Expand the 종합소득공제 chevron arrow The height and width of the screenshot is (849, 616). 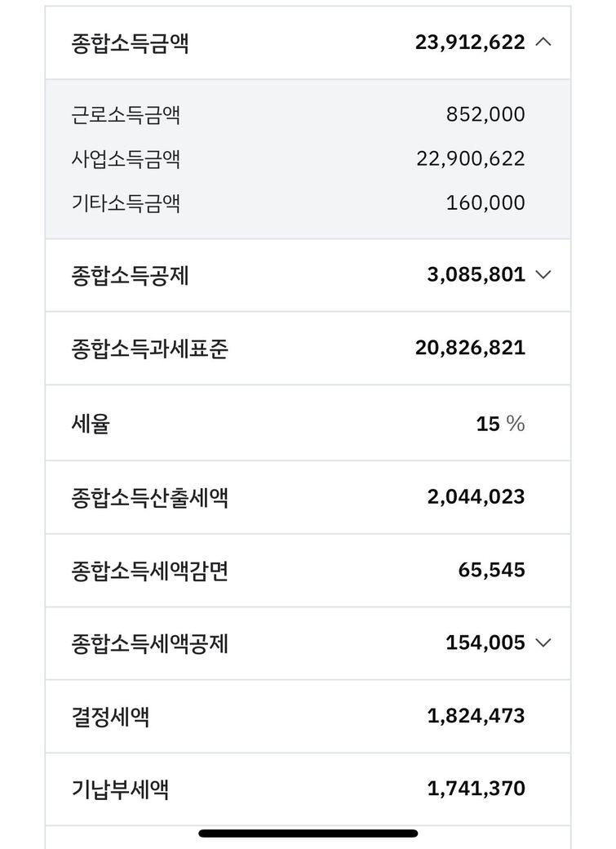[x=543, y=275]
